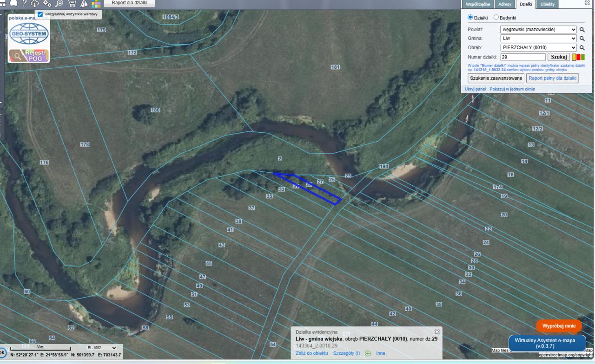The height and width of the screenshot is (364, 595).
Task: Click parcel label 180 on the map
Action: pos(155,110)
